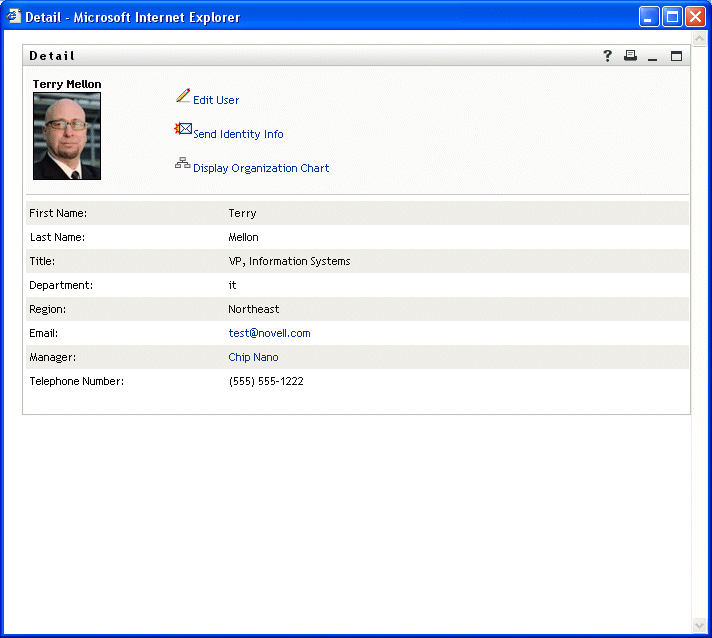Screen dimensions: 712x638
Task: Click the Manager: label
Action: coord(52,357)
